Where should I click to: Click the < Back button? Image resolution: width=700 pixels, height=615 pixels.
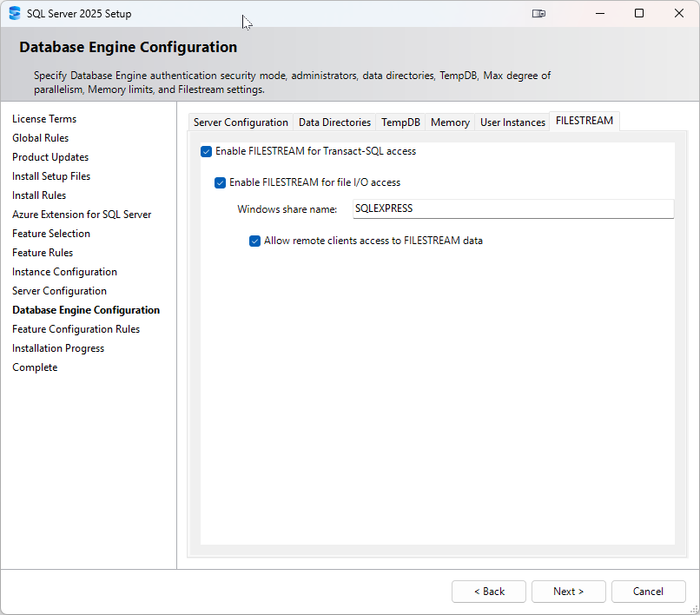489,592
